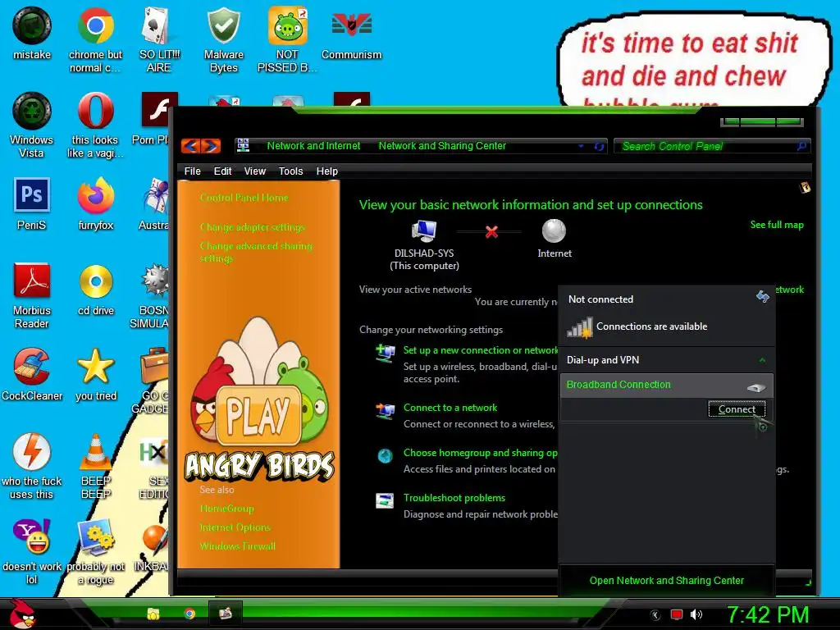Click the search magnifier icon
Image resolution: width=840 pixels, height=630 pixels.
(x=801, y=146)
